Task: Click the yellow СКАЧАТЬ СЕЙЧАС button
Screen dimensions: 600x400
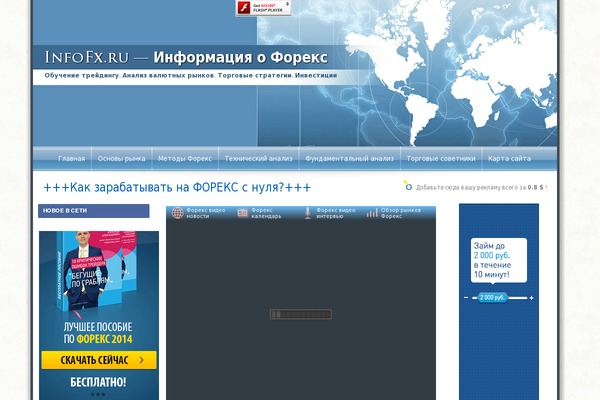Action: (99, 360)
